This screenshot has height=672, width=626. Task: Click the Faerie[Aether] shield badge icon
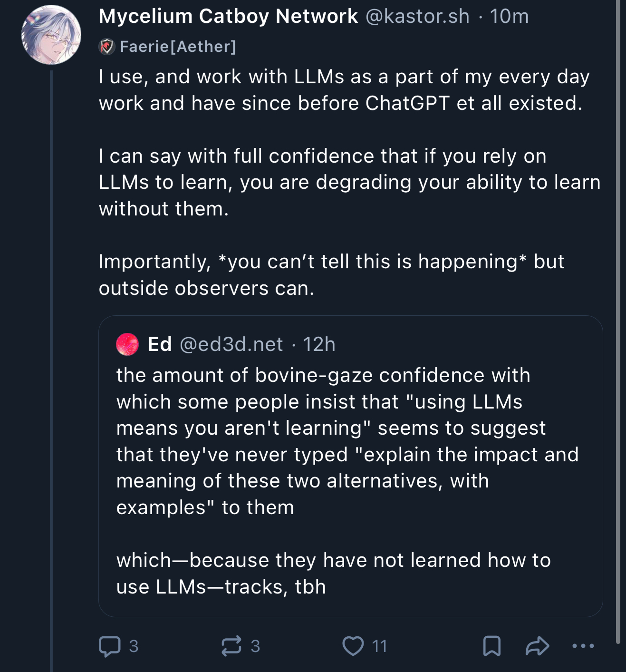[x=107, y=47]
